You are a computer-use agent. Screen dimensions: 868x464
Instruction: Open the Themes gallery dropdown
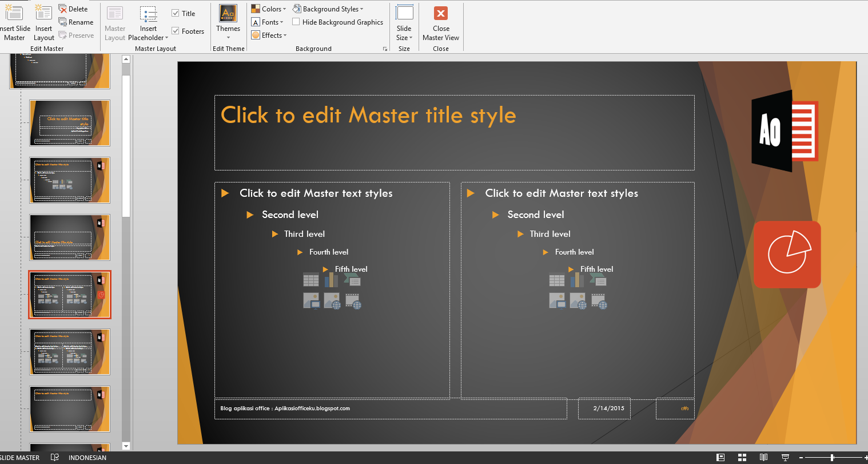[x=228, y=23]
